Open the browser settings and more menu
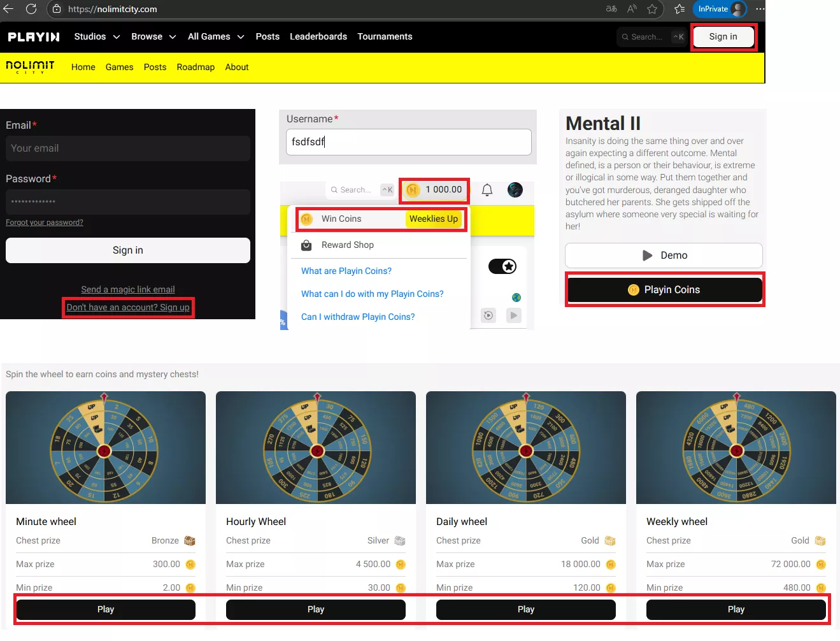 (760, 9)
